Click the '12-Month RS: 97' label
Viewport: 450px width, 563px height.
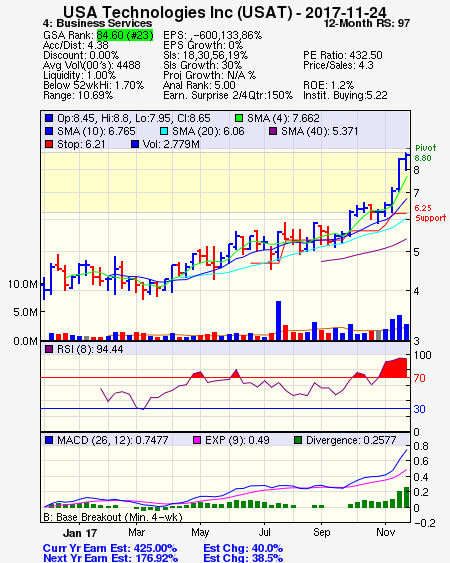pos(367,24)
